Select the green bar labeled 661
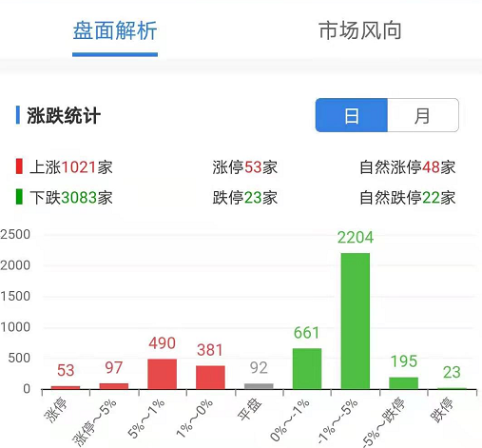Image resolution: width=482 pixels, height=448 pixels. tap(307, 368)
